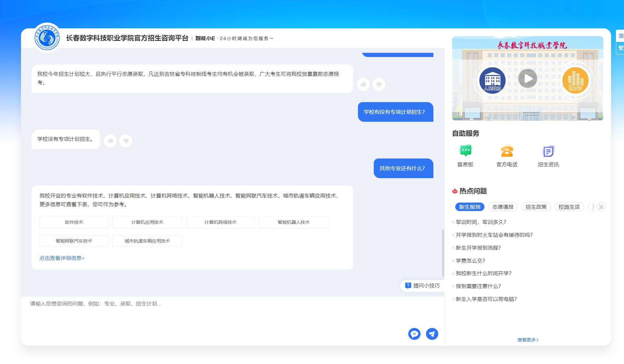Thumbs down the 学校没有专项计划招生 reply
The width and height of the screenshot is (624, 364).
[126, 141]
